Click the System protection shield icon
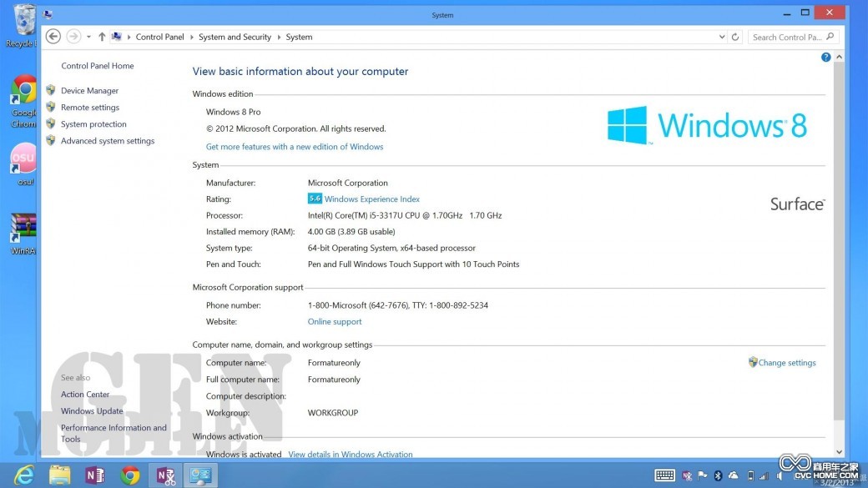Screen dimensions: 868x488 pyautogui.click(x=50, y=123)
